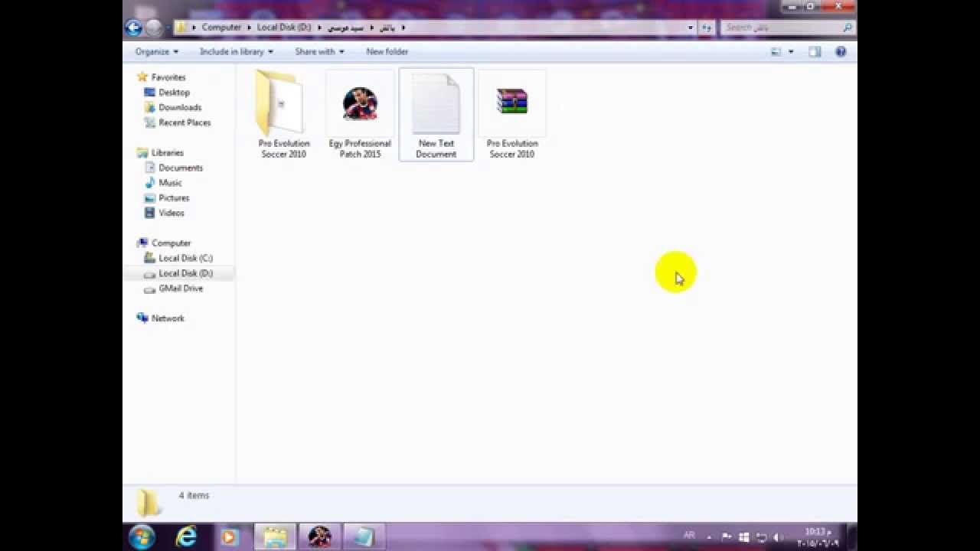
Task: Click the Forward navigation arrow
Action: click(x=153, y=28)
